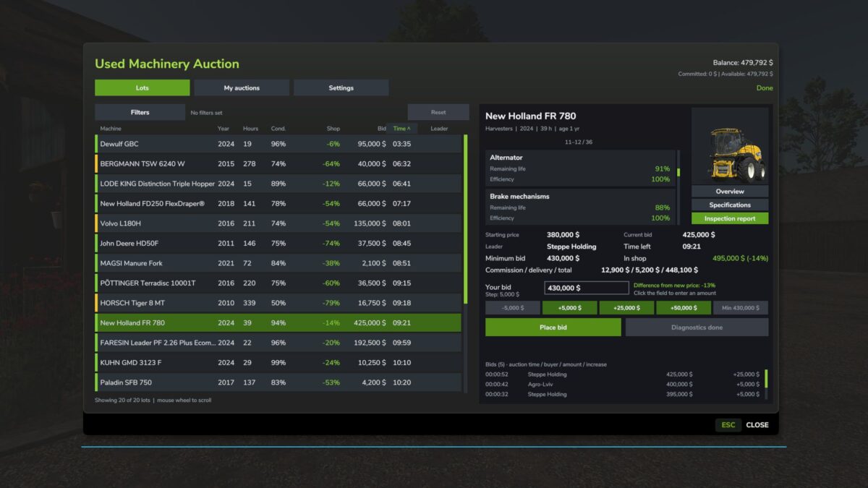
Task: Click the 11–12 / 36 page indicator
Action: click(x=579, y=142)
